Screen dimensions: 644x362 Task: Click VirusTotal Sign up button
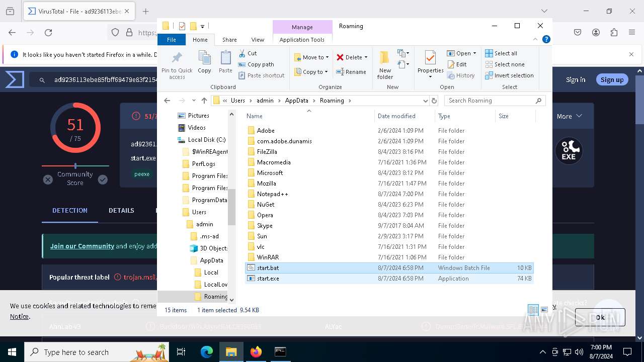[x=612, y=79]
